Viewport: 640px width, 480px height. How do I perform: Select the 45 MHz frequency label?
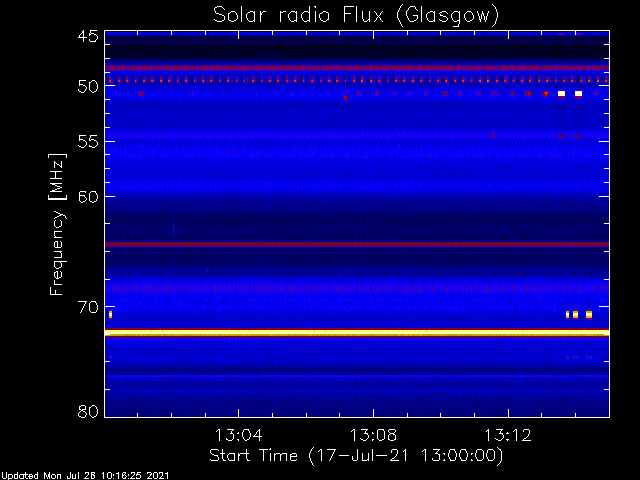88,37
